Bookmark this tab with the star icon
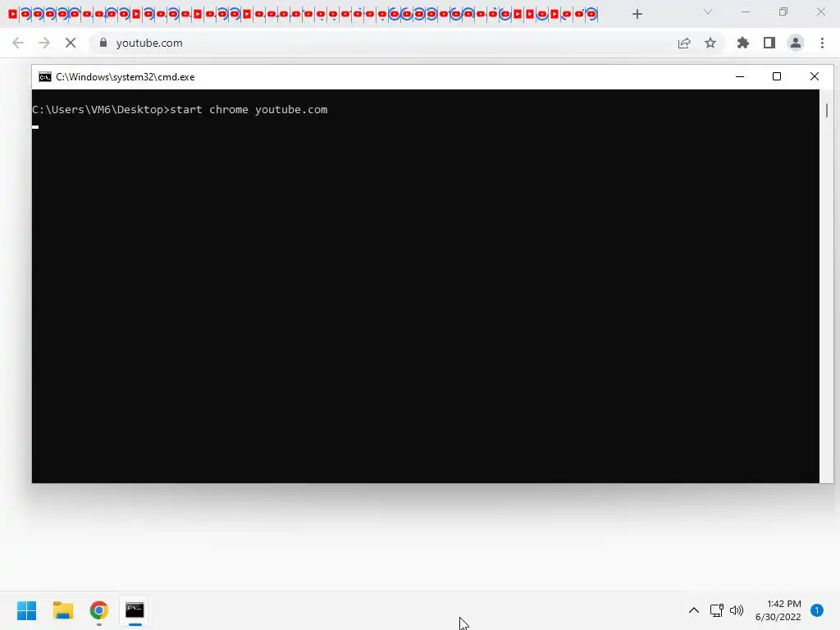This screenshot has height=630, width=840. click(710, 43)
